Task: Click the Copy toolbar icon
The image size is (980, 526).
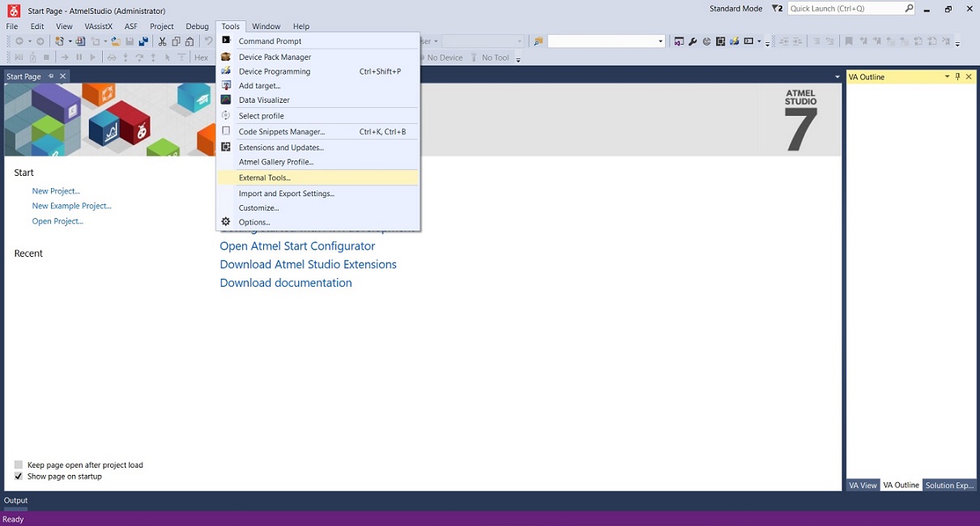Action: (x=177, y=41)
